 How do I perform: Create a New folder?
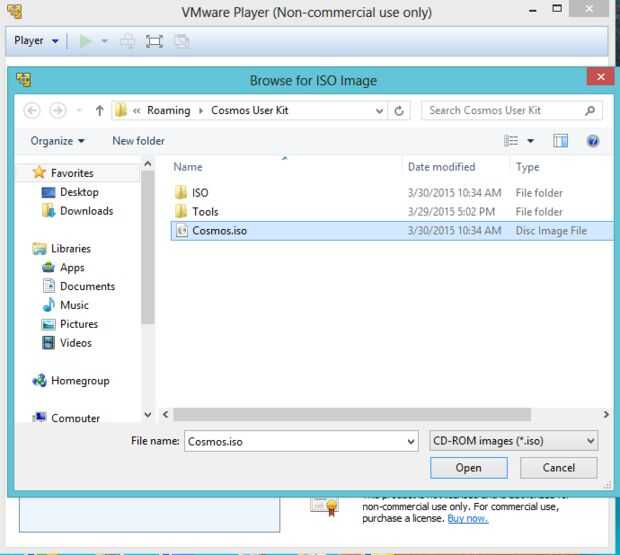coord(138,141)
